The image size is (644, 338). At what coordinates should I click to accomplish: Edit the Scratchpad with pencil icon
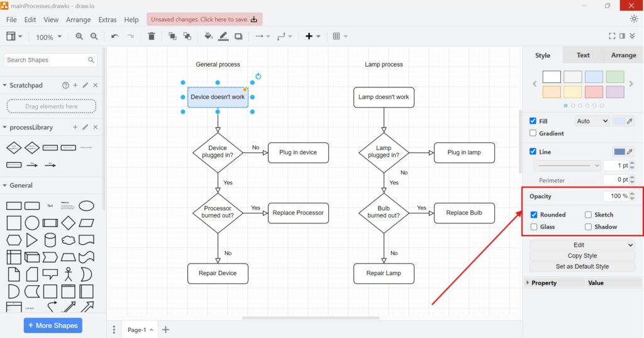pos(86,85)
